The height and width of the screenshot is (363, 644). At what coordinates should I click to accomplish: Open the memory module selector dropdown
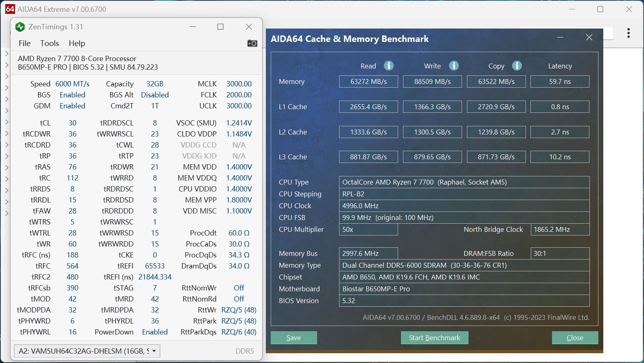(x=87, y=351)
